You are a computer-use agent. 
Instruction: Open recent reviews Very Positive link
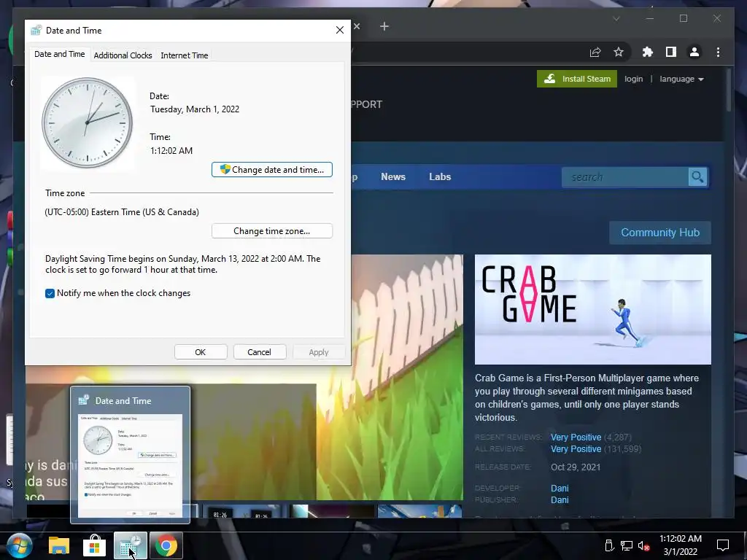(x=576, y=437)
